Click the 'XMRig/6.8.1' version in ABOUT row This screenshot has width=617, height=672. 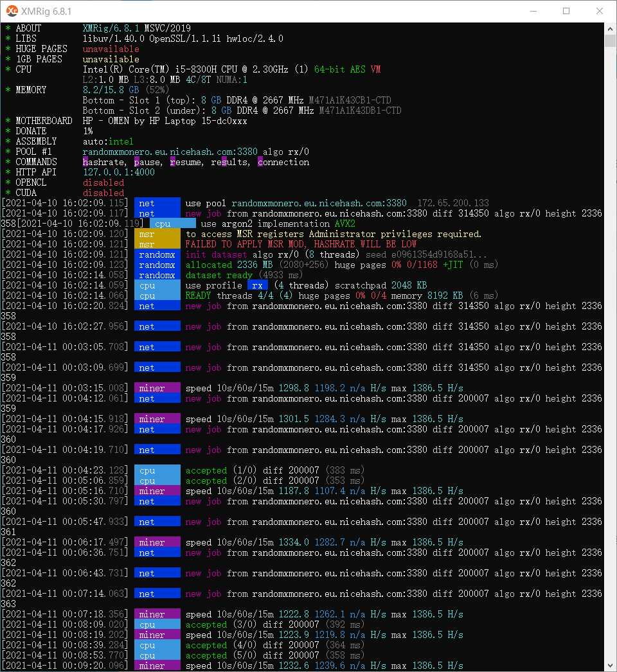[x=111, y=28]
